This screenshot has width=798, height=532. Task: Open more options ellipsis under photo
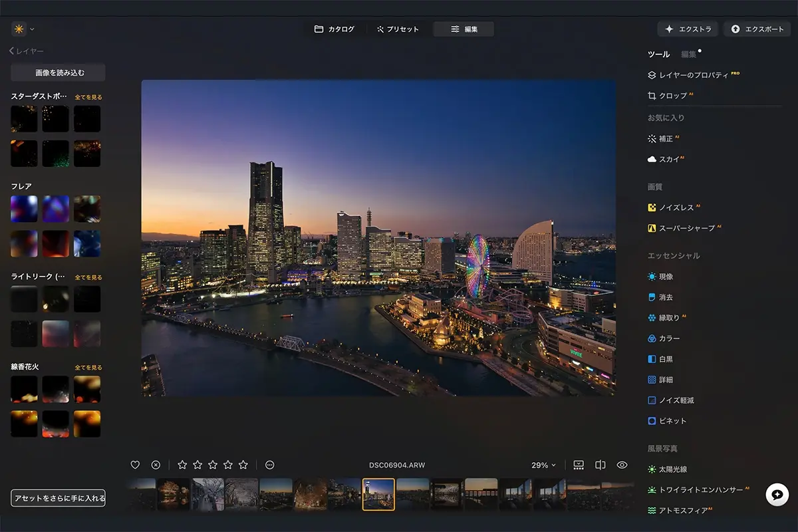(269, 465)
